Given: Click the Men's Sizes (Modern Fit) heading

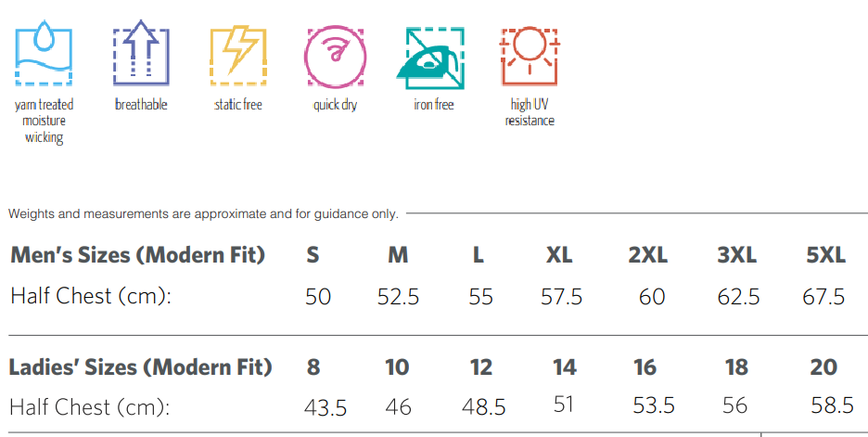Looking at the screenshot, I should pyautogui.click(x=137, y=255).
